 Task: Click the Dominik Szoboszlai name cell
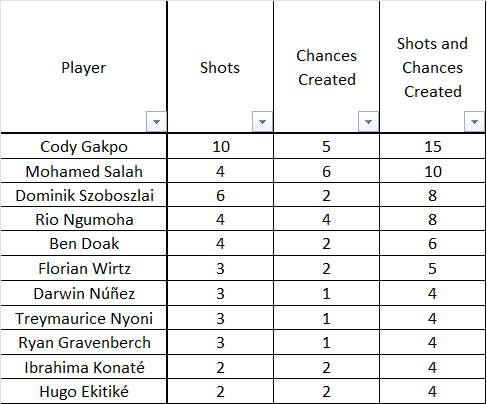point(83,195)
